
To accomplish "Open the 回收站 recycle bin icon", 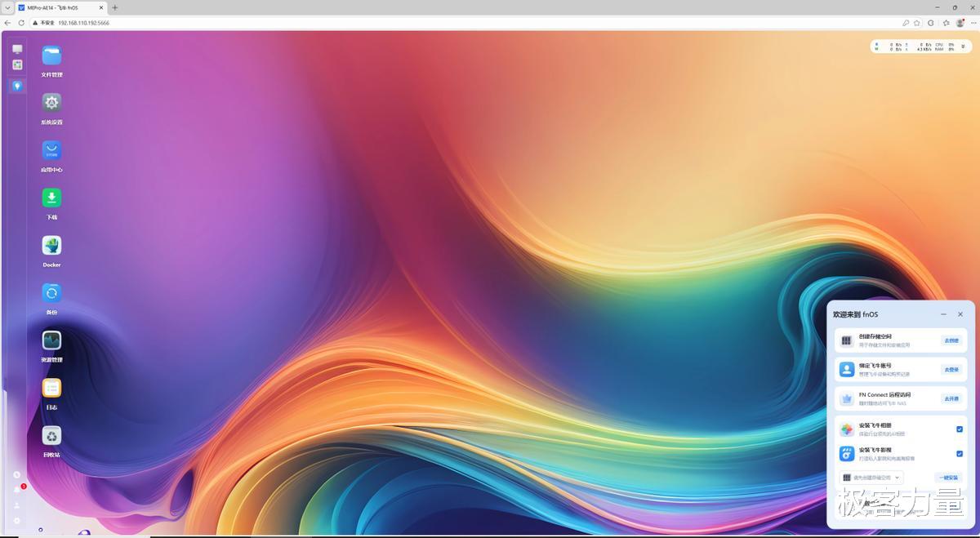I will click(51, 435).
